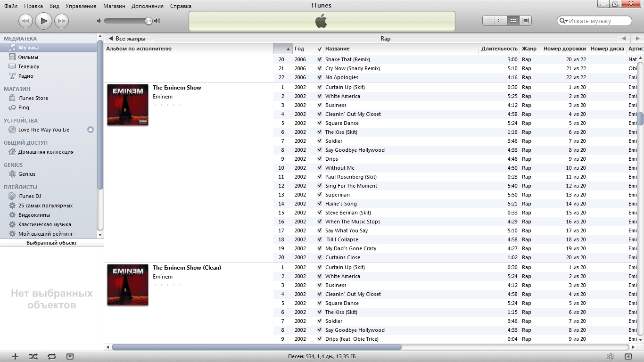Uncheck the Drips (feat. Obie Trice) track

[x=320, y=339]
